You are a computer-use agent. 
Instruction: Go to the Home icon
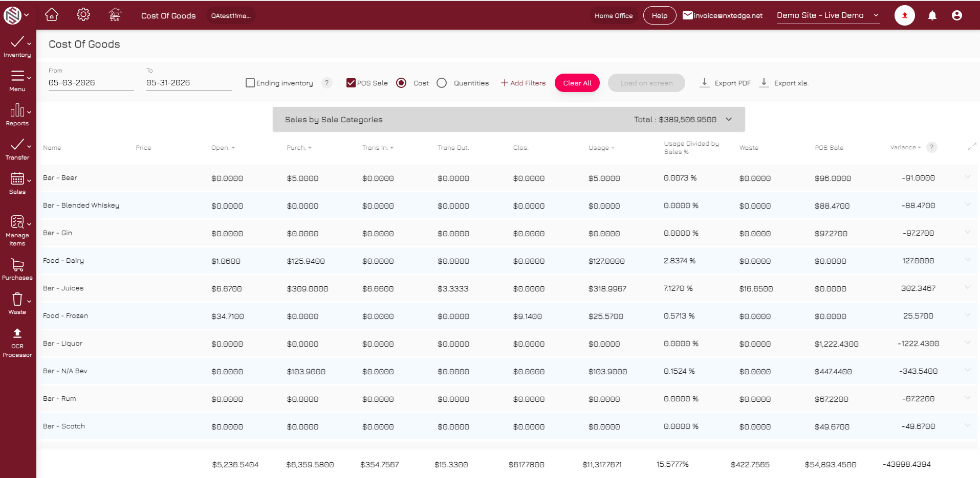click(x=52, y=15)
